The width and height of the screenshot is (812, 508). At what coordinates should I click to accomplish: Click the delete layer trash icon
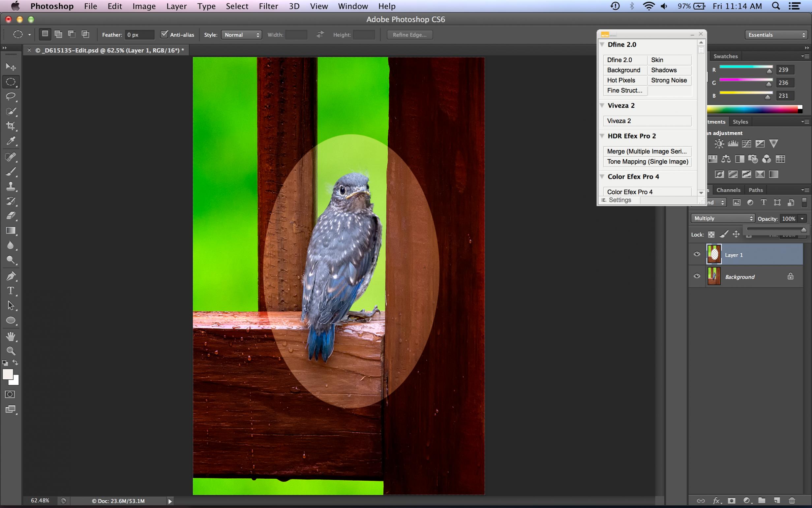click(792, 501)
